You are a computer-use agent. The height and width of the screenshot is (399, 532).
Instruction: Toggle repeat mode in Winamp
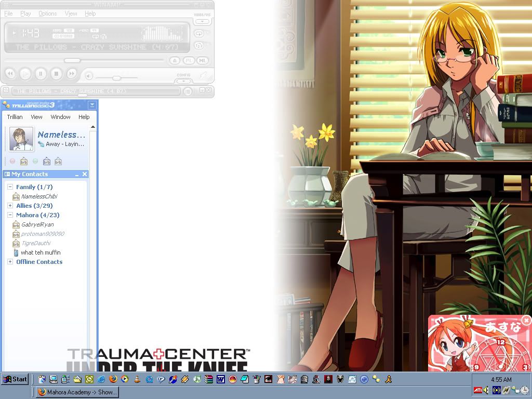199,34
